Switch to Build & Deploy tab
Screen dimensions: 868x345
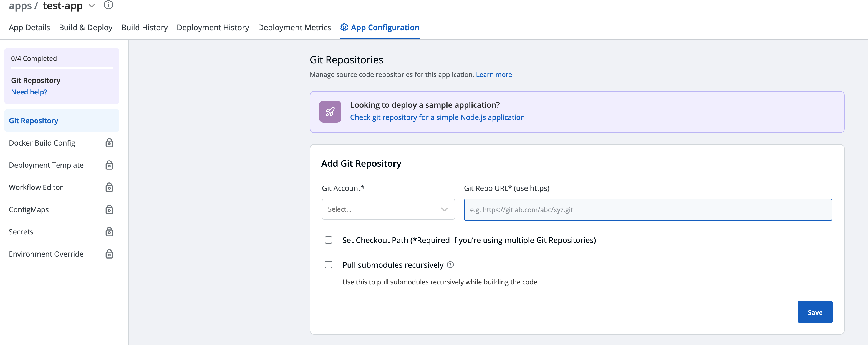[85, 28]
